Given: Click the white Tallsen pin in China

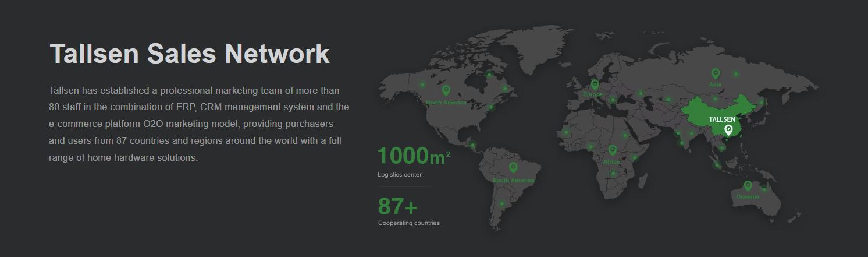Looking at the screenshot, I should click(x=728, y=130).
